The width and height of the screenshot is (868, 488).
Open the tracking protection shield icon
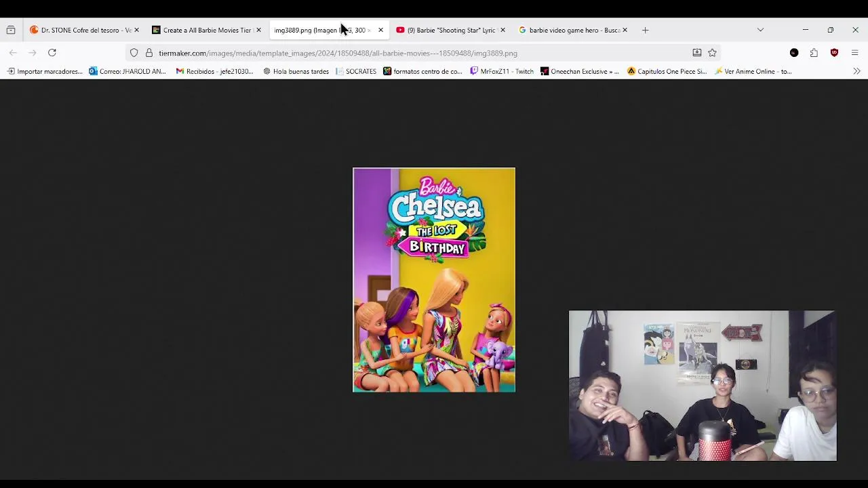click(x=134, y=53)
